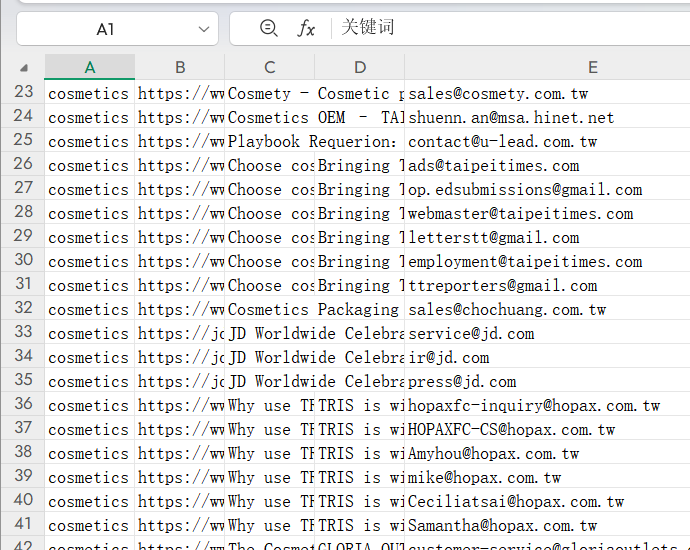Select row 30 header
This screenshot has width=690, height=550.
click(23, 260)
